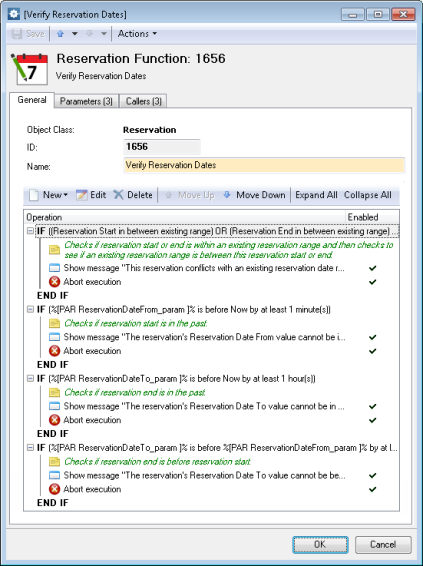Switch to the General tab
The width and height of the screenshot is (423, 566).
32,100
